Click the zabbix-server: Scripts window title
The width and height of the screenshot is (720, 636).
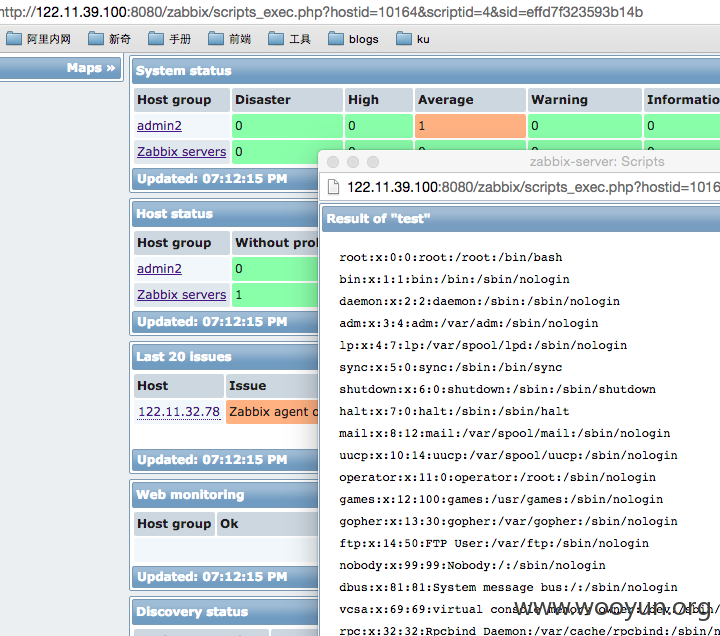click(597, 162)
